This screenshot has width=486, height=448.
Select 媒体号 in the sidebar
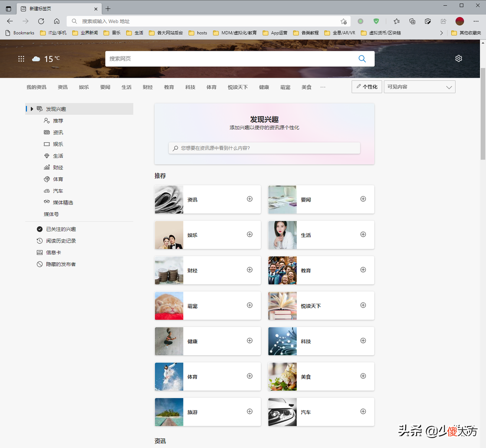51,214
